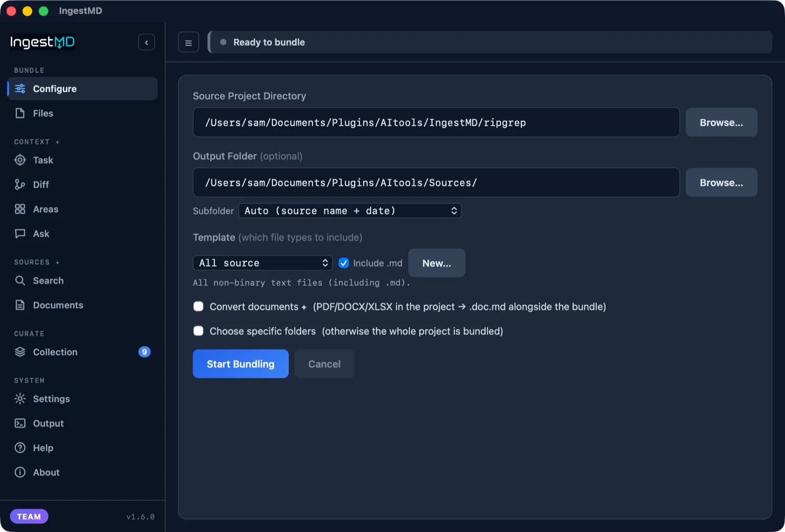Viewport: 785px width, 532px height.
Task: Select Ask in the sidebar
Action: (x=82, y=233)
